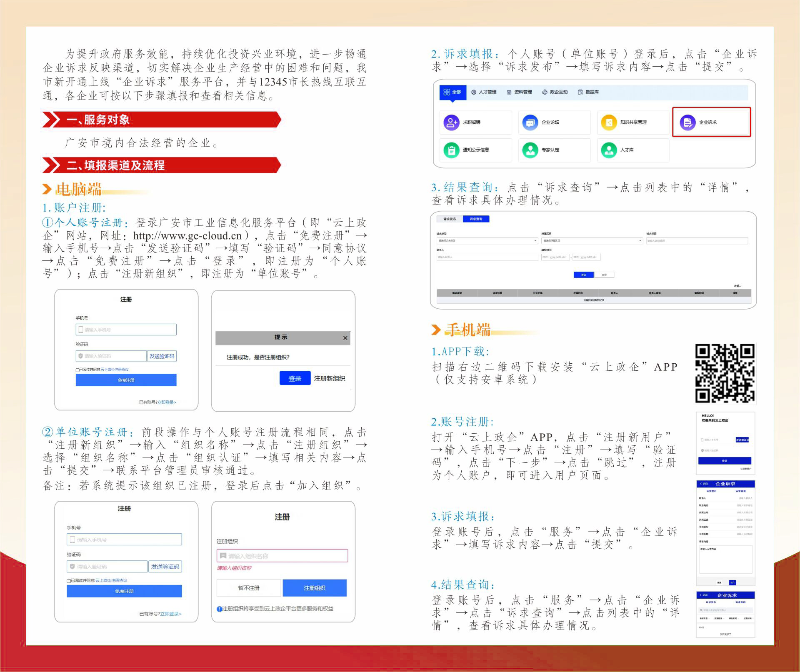The image size is (800, 672).
Task: Click upper 发送验证码 button
Action: pos(162,356)
